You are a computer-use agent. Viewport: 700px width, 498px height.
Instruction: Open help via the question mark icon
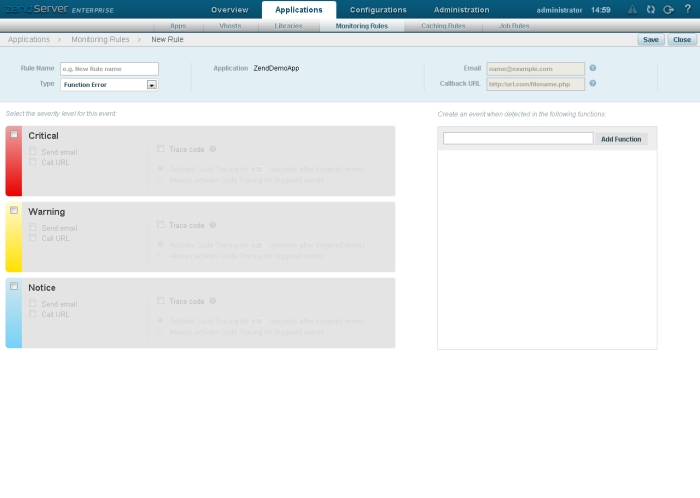686,10
